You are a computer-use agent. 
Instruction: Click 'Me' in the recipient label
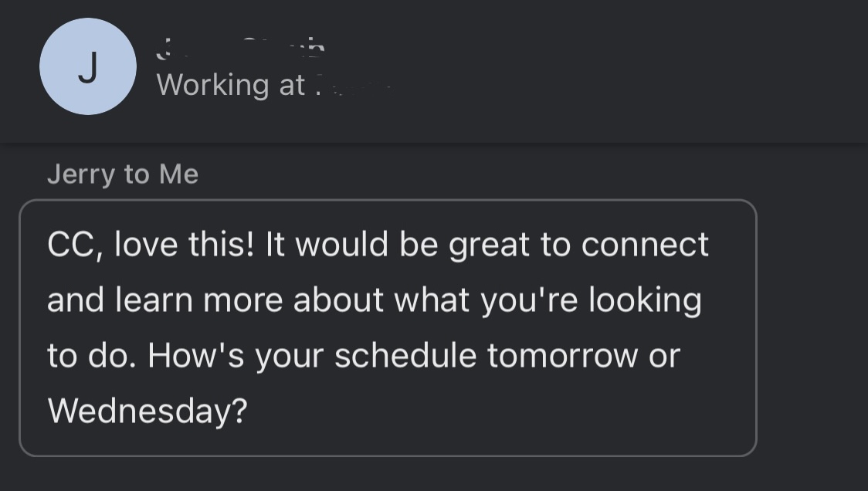pos(178,174)
